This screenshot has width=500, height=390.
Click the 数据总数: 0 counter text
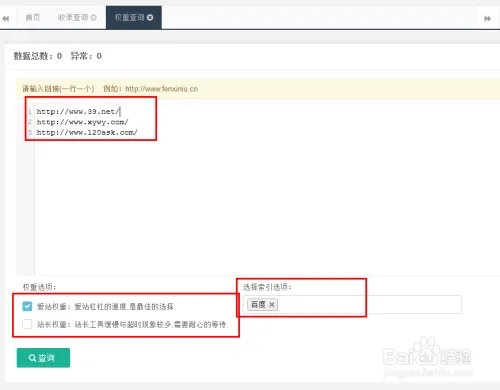pyautogui.click(x=38, y=56)
